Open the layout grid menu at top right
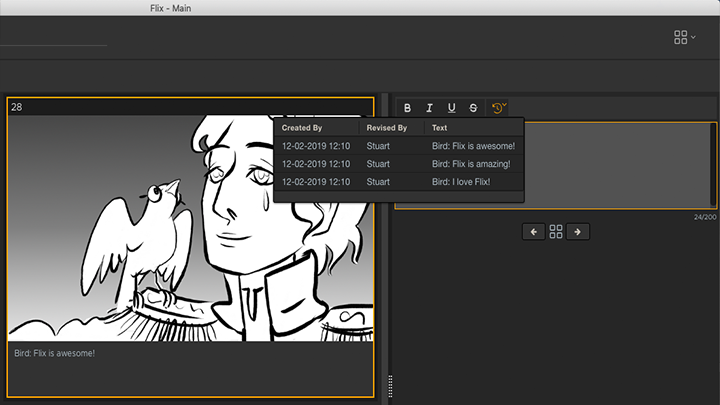The width and height of the screenshot is (720, 405). click(684, 37)
